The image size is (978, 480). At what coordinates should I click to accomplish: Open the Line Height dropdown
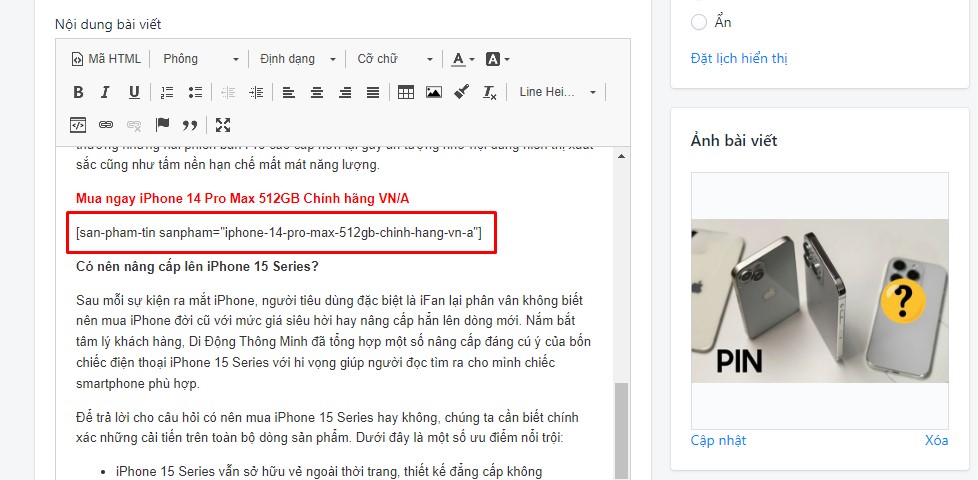point(558,92)
